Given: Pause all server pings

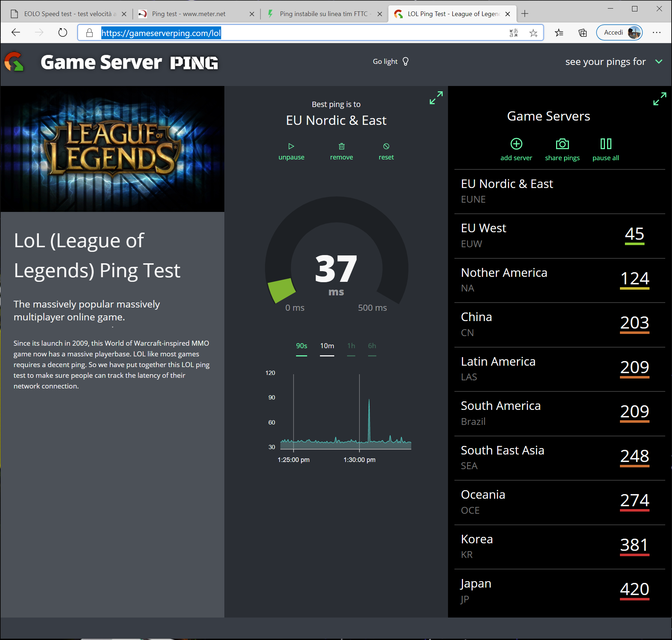Looking at the screenshot, I should point(606,150).
